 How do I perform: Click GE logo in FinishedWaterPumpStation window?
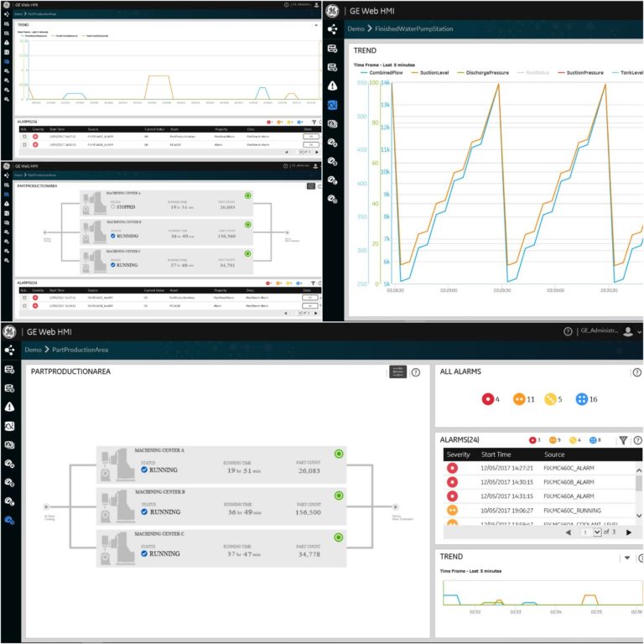click(332, 11)
